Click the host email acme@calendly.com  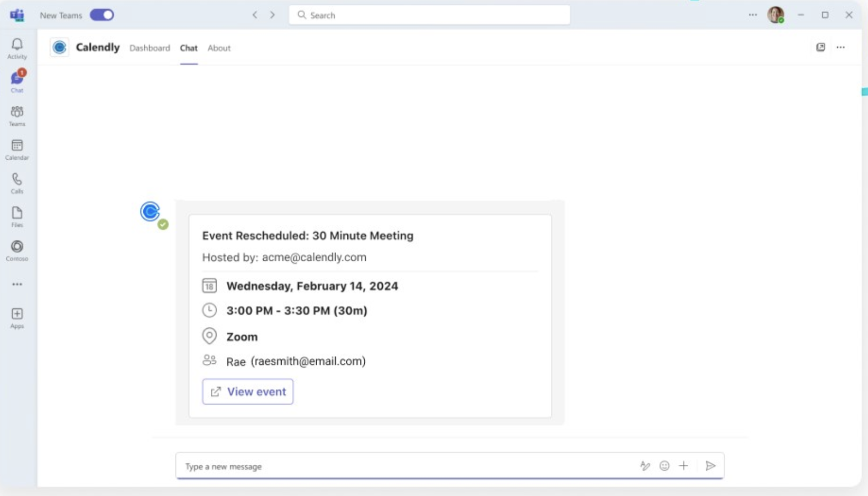[314, 258]
